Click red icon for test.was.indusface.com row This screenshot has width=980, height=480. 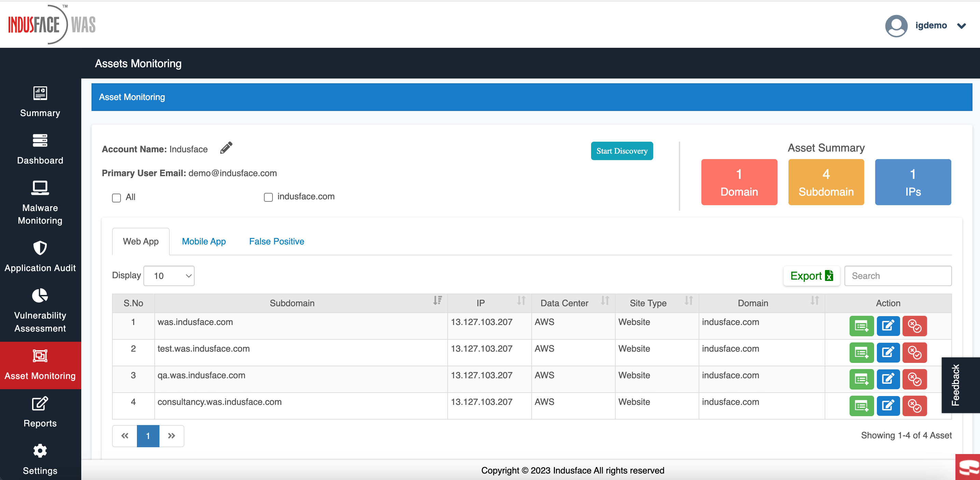(x=914, y=353)
